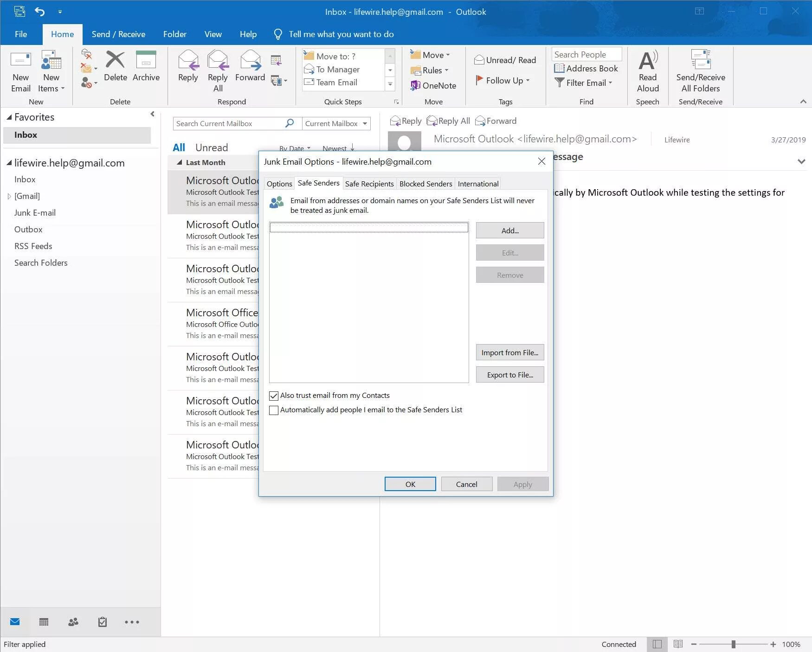Collapse the Last Month group

(180, 162)
